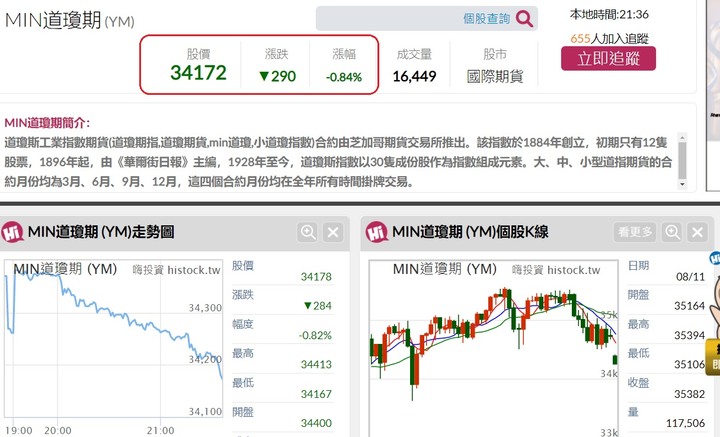Click the 走勢圖 panel price 34178

[x=316, y=277]
